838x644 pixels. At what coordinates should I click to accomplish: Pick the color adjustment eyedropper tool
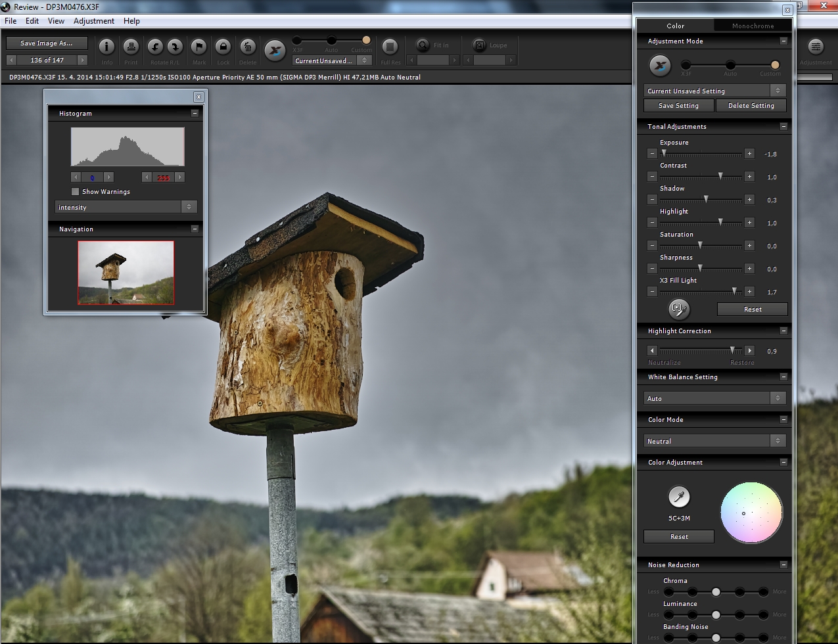coord(679,497)
